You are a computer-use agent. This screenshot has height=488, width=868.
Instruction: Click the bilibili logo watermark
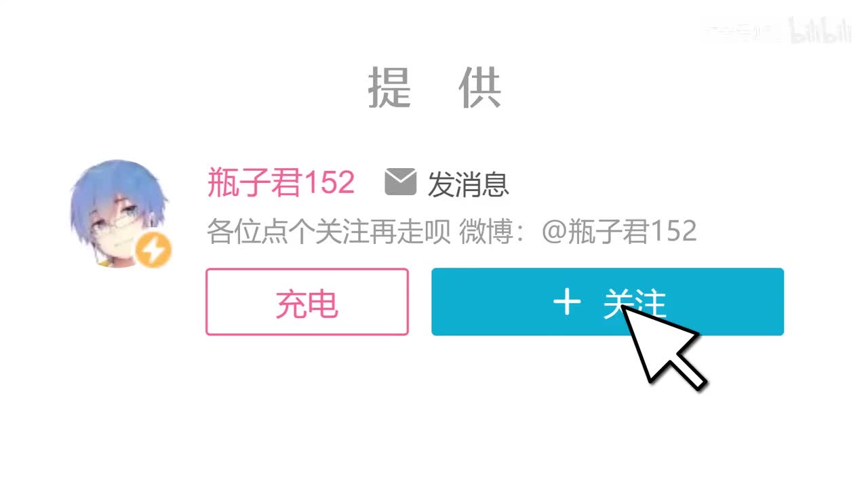(x=819, y=31)
